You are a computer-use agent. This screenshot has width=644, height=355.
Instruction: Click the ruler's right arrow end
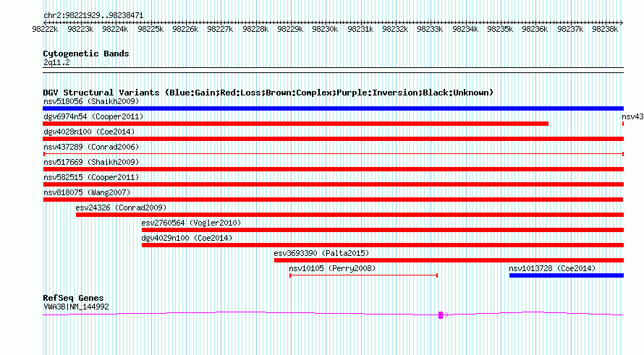point(622,22)
